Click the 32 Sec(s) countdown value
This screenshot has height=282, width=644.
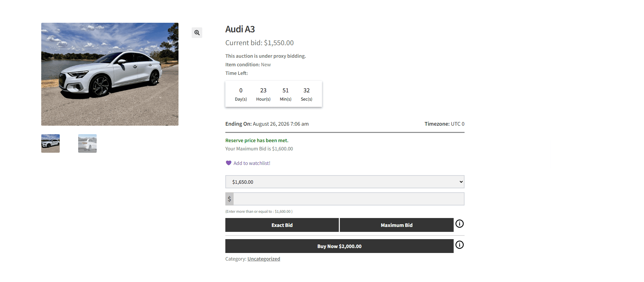tap(306, 94)
